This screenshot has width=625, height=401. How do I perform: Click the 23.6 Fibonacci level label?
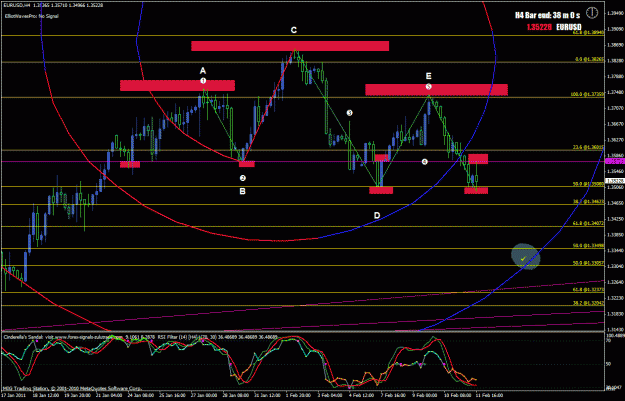click(x=589, y=147)
